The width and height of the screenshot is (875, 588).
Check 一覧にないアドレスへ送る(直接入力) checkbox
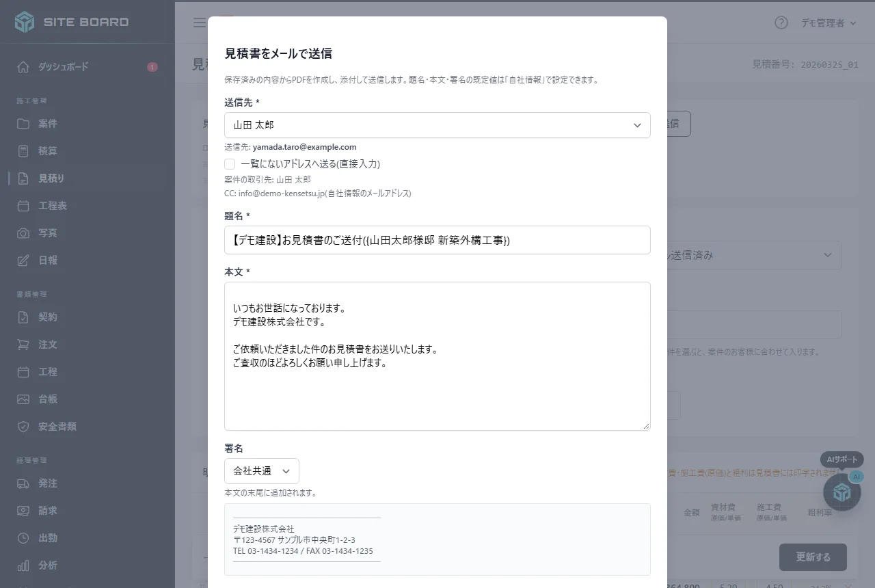coord(230,164)
